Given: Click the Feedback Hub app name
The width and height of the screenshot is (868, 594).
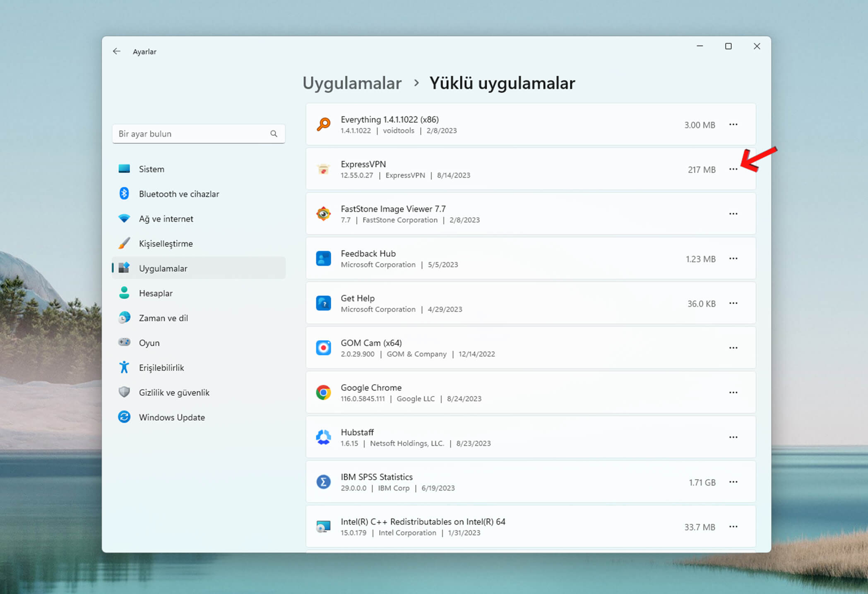Looking at the screenshot, I should 368,254.
